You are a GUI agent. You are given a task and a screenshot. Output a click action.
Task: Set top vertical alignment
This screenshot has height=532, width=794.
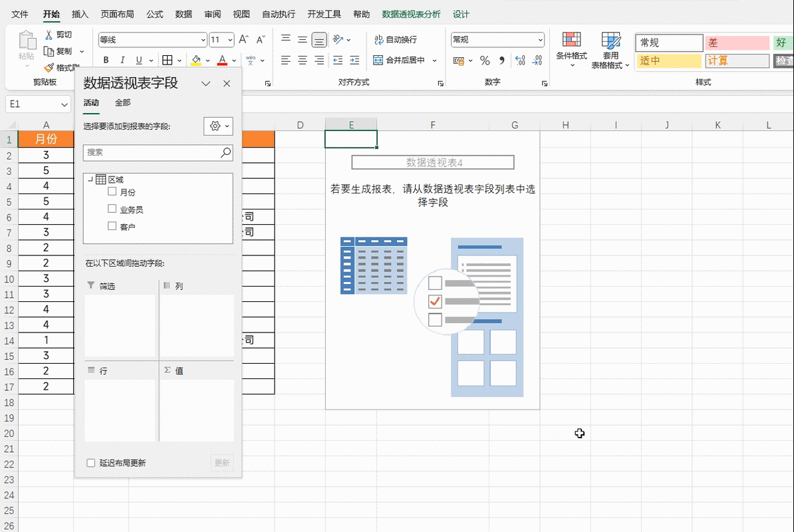click(285, 39)
